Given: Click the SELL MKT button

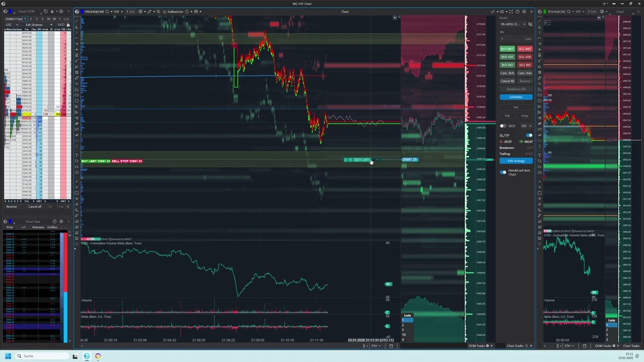Looking at the screenshot, I should (525, 49).
